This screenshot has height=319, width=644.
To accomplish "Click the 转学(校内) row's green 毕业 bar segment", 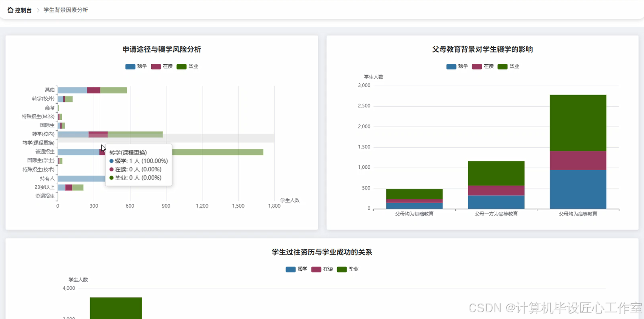I will click(x=135, y=135).
